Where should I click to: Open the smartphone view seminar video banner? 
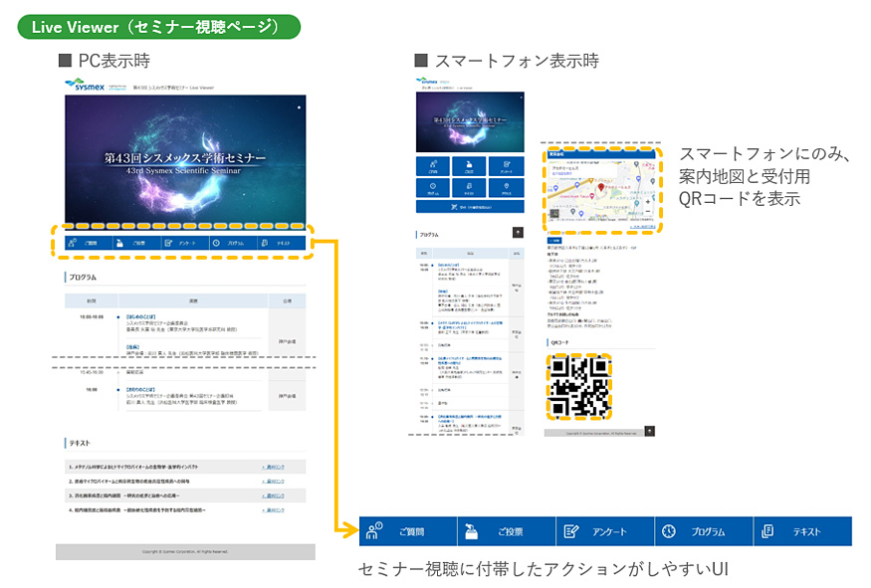[470, 121]
